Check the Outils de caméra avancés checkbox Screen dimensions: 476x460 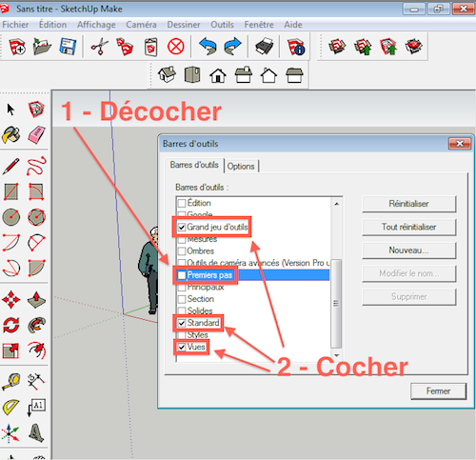pyautogui.click(x=182, y=263)
